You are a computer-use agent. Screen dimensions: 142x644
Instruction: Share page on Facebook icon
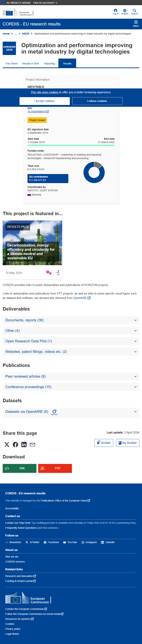(x=15, y=445)
